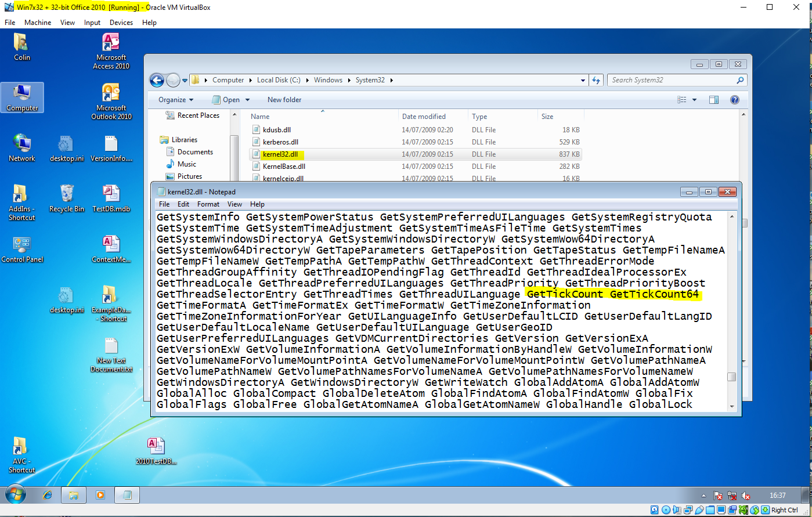Expand the recent pages arrow beside Forward

tap(185, 80)
